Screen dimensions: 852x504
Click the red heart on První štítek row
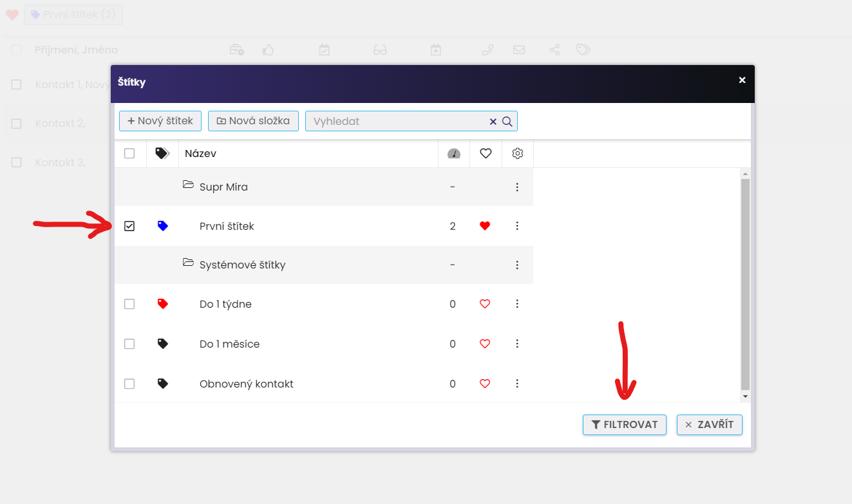(x=485, y=226)
